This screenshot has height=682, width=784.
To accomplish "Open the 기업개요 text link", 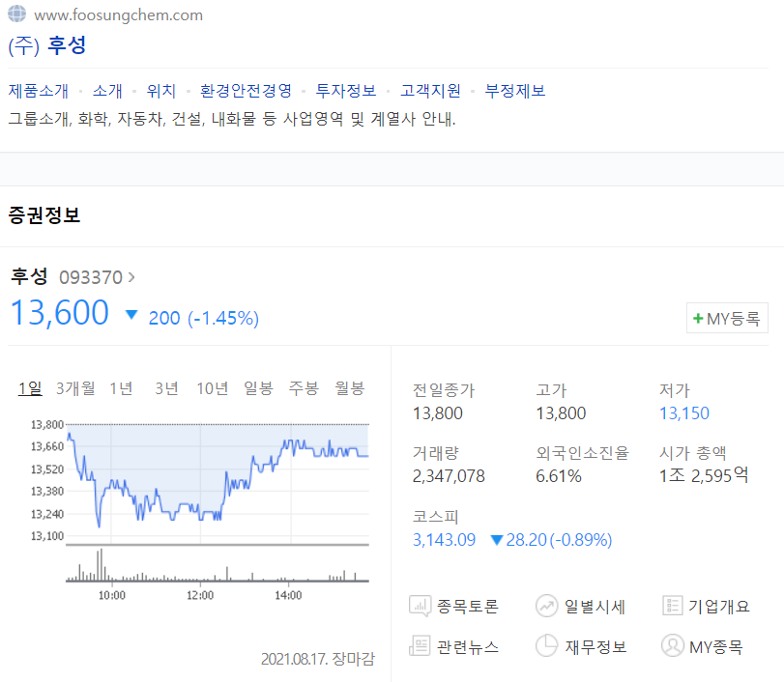I will coord(719,606).
